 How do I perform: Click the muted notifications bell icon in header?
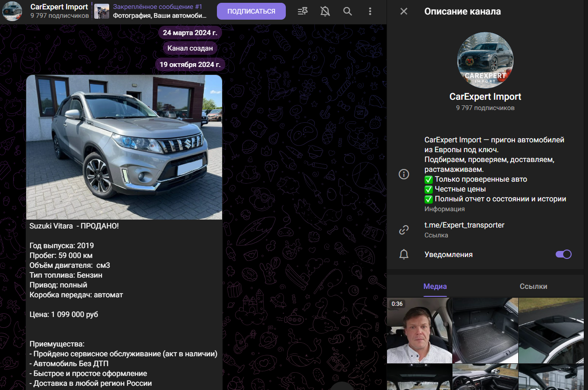tap(325, 11)
